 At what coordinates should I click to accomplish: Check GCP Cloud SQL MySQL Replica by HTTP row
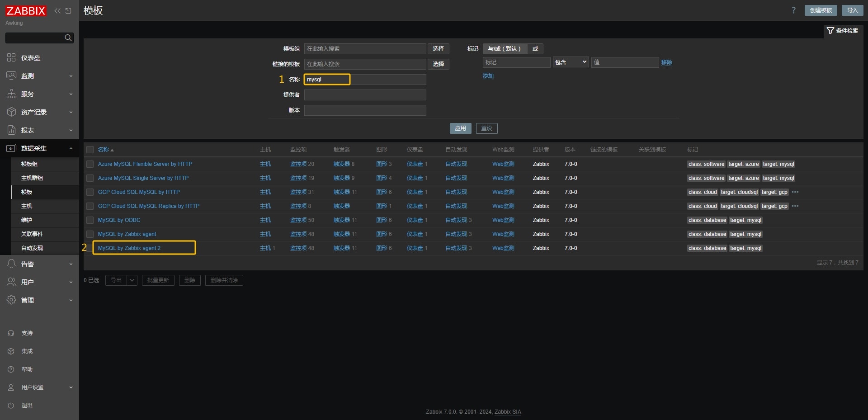point(90,206)
